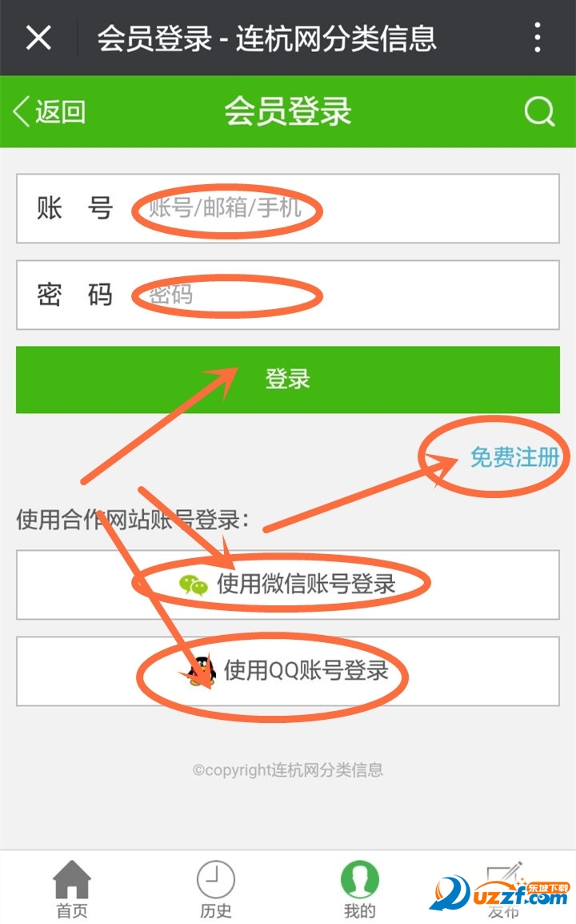
Task: Go back using the 返回 arrow
Action: (x=50, y=111)
